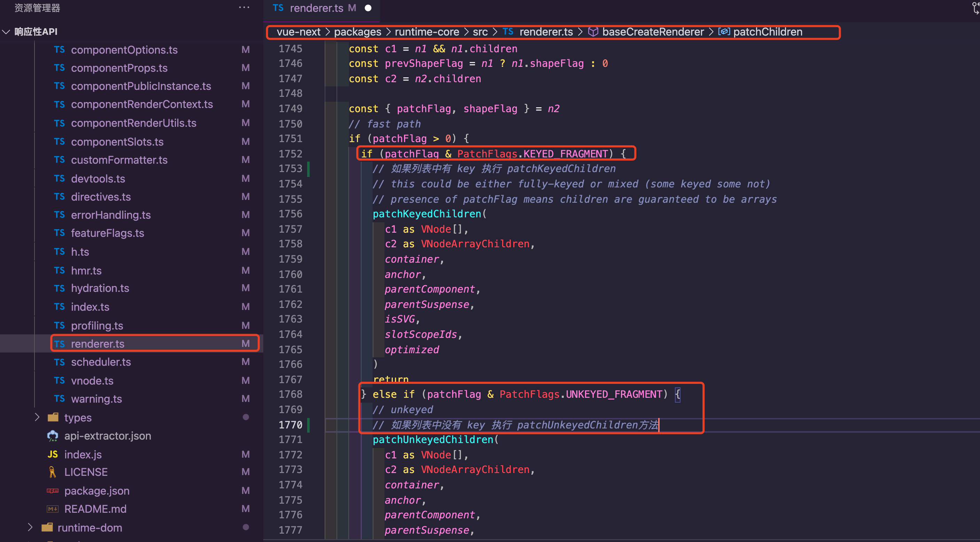The width and height of the screenshot is (980, 542).
Task: Click the packages breadcrumb segment
Action: pos(357,32)
